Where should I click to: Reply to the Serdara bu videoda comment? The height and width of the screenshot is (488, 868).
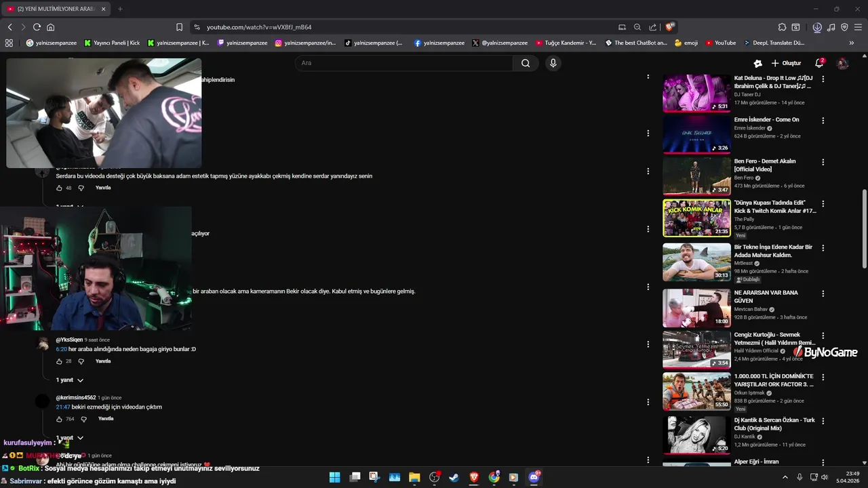point(103,188)
